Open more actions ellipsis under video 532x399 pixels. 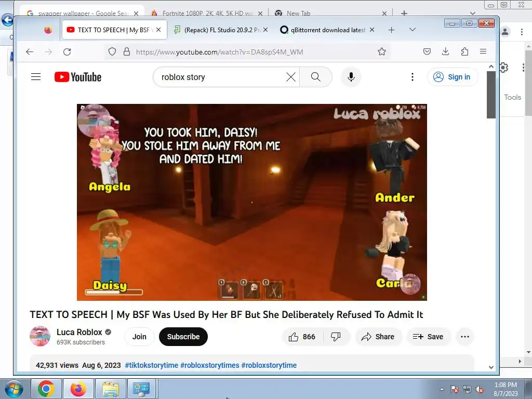[x=465, y=337]
